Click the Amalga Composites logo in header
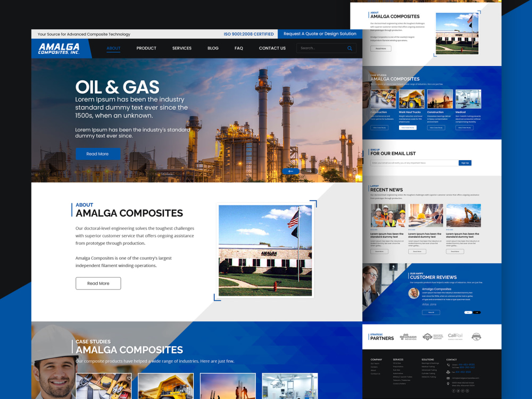This screenshot has width=532, height=399. point(59,48)
